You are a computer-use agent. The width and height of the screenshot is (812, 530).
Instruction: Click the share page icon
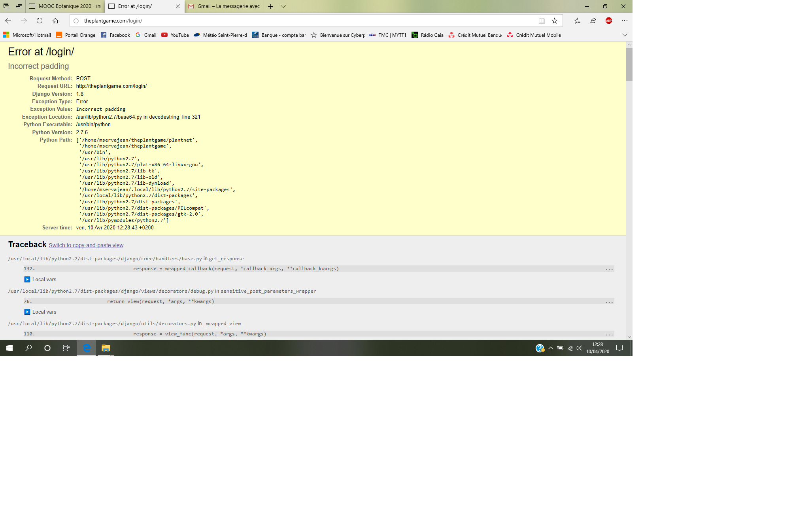[x=593, y=21]
